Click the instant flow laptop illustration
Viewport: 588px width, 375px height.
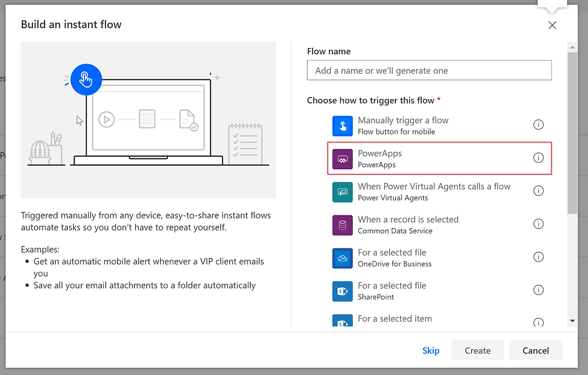(148, 120)
